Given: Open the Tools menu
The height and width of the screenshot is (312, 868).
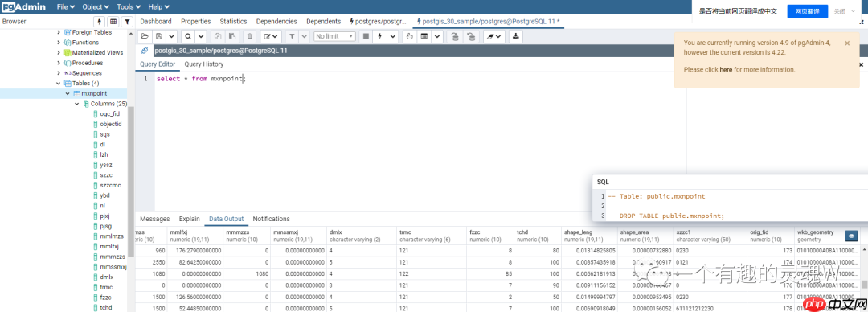Looking at the screenshot, I should coord(129,6).
